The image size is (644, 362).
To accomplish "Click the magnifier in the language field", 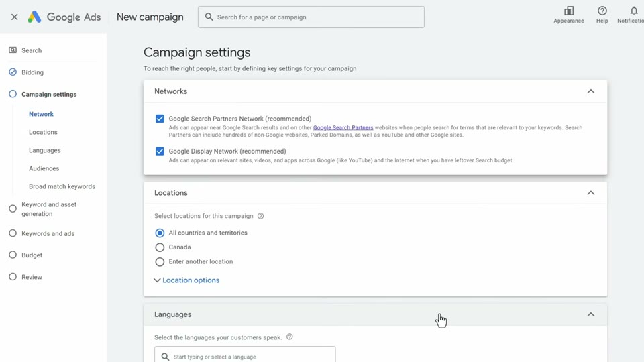I will (165, 357).
